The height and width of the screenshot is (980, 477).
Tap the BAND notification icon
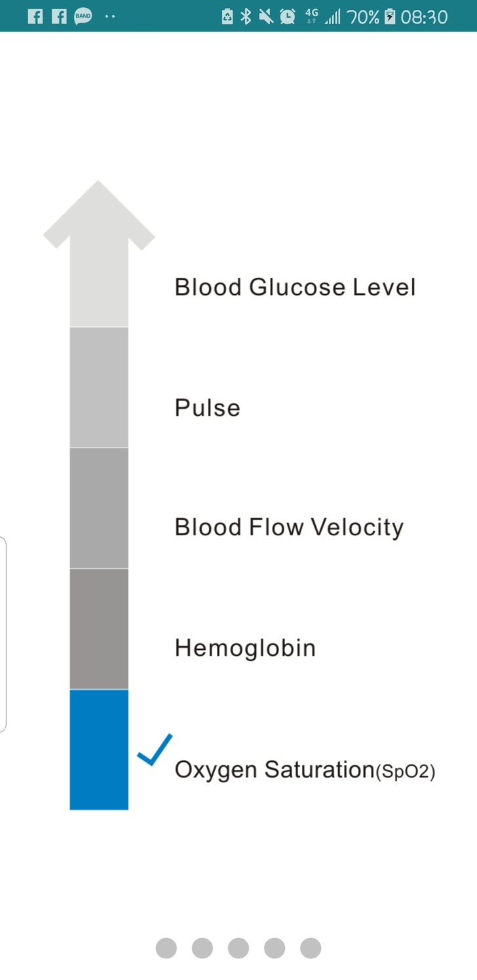click(83, 16)
